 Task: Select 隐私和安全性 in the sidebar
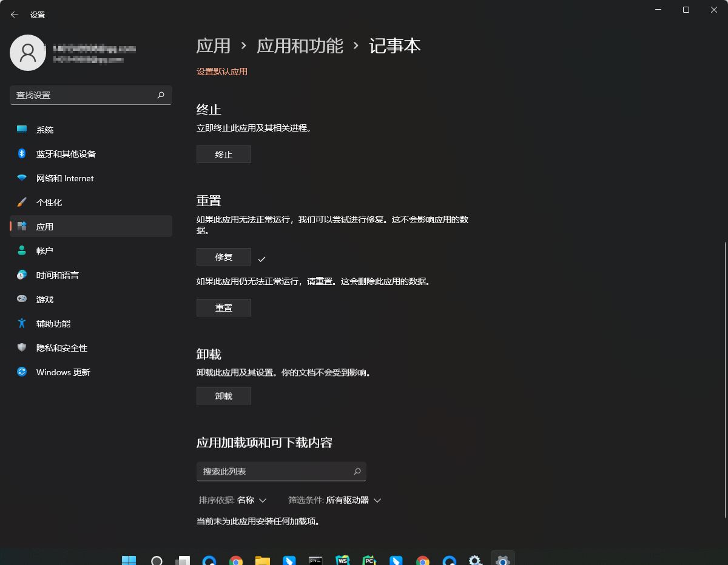pos(61,347)
